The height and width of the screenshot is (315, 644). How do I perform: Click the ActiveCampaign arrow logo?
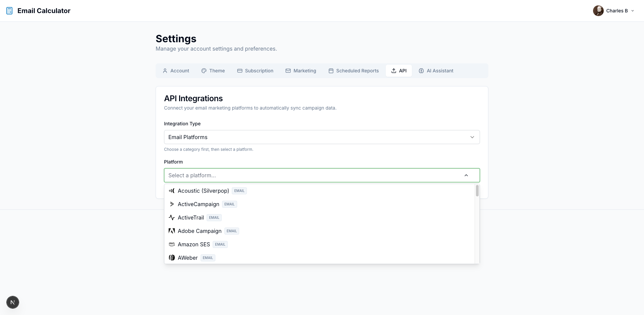pos(172,204)
